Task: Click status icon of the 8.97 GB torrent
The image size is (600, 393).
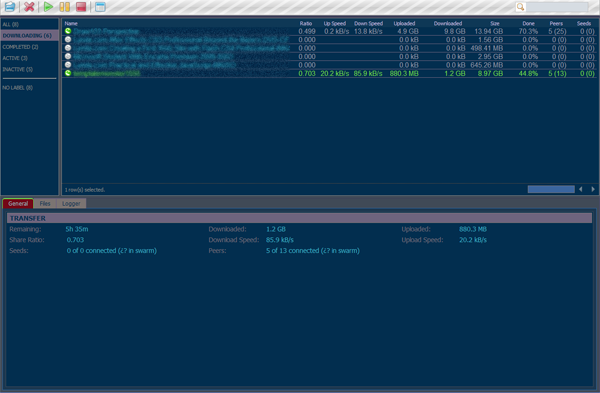Action: pyautogui.click(x=68, y=73)
